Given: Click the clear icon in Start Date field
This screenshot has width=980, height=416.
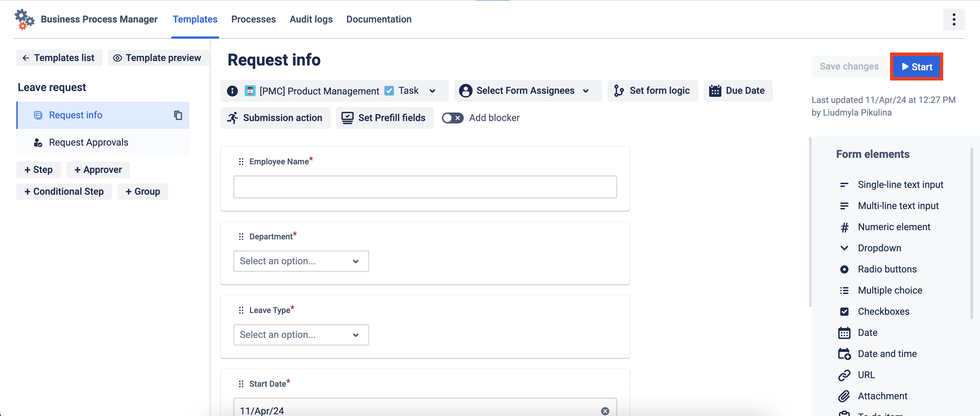Looking at the screenshot, I should [x=604, y=411].
